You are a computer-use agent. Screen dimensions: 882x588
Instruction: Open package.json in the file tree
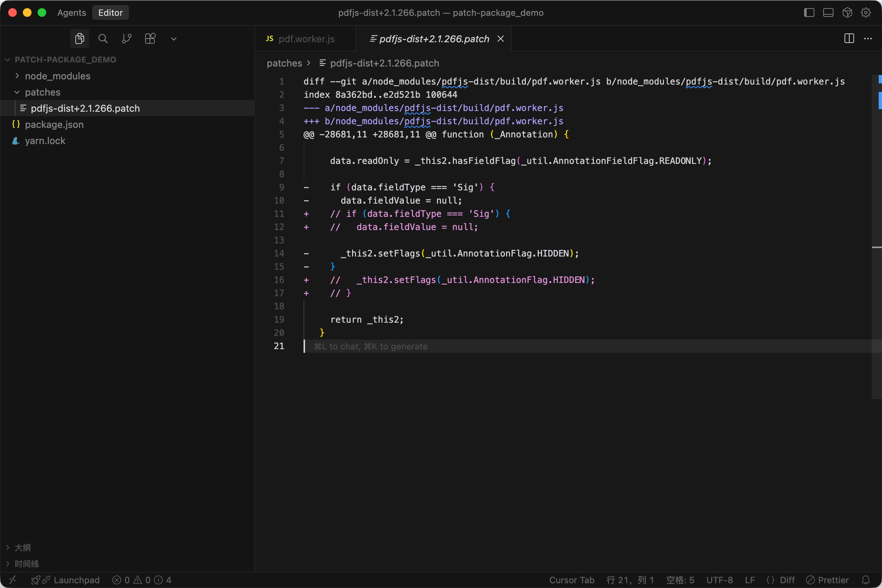click(x=54, y=125)
